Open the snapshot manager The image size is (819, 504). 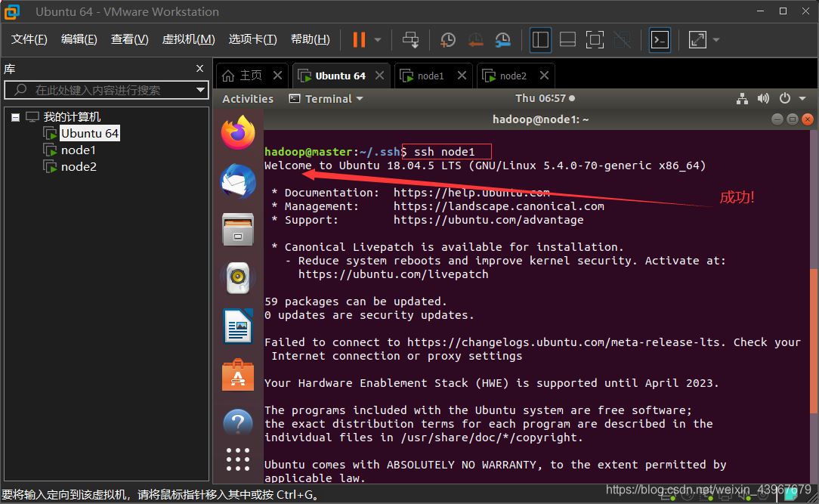tap(502, 39)
